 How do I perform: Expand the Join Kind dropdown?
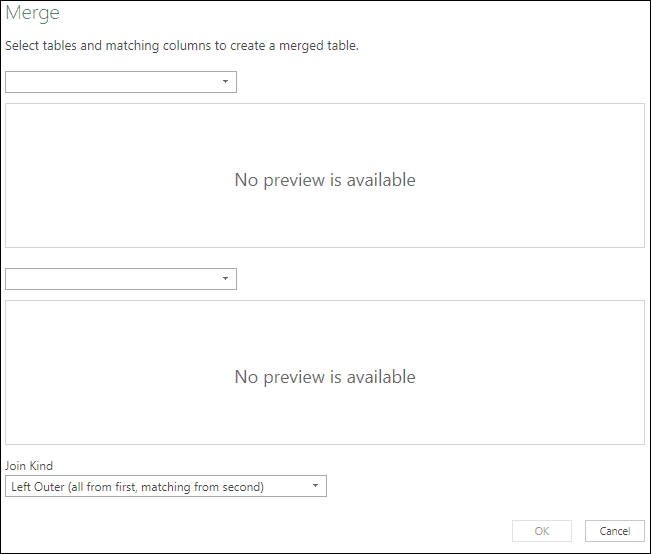click(166, 486)
